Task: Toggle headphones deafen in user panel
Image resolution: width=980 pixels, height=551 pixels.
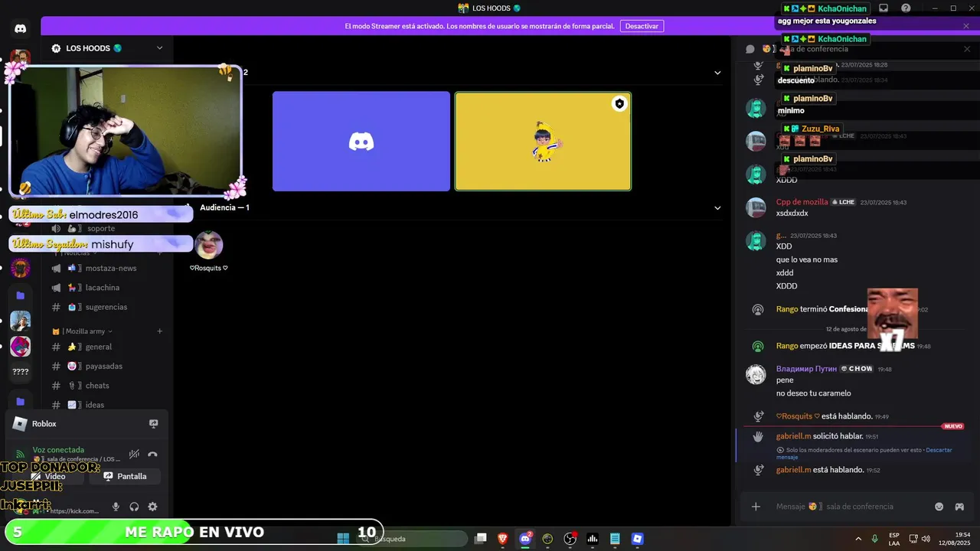Action: [134, 507]
